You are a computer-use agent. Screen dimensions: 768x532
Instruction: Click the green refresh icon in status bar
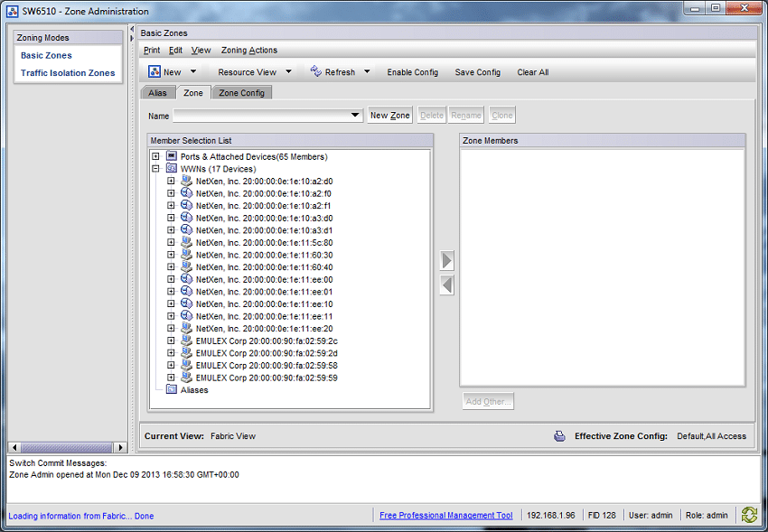pos(749,515)
